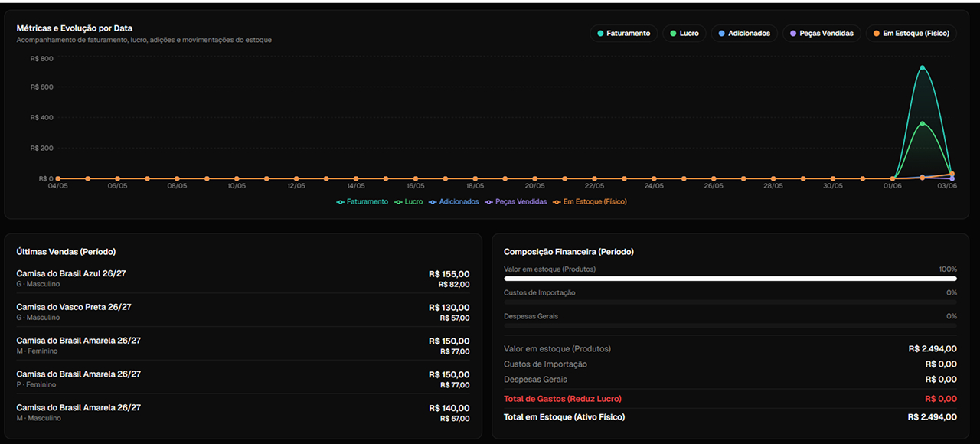Click the R$ 400 axis label
Image resolution: width=980 pixels, height=444 pixels.
41,118
